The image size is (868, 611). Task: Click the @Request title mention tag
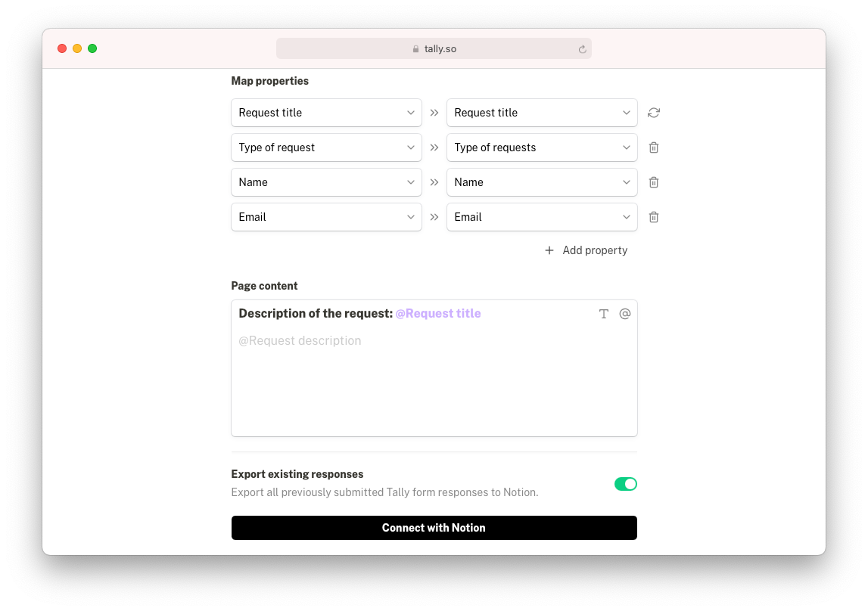click(438, 314)
